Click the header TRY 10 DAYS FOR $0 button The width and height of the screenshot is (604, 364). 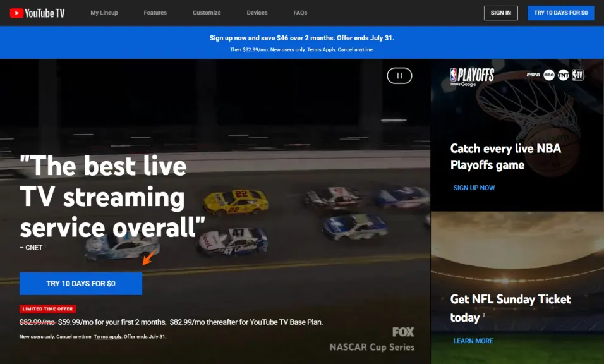pyautogui.click(x=561, y=13)
